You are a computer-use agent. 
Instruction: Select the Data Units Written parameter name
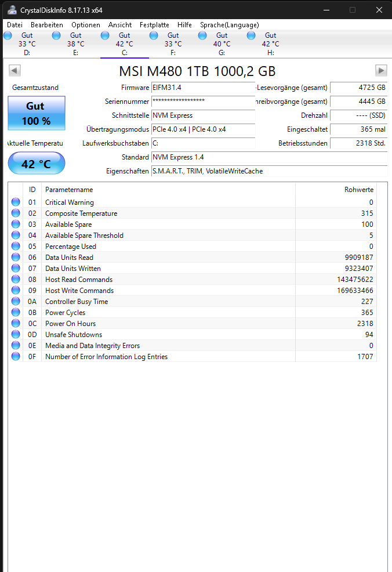(72, 268)
